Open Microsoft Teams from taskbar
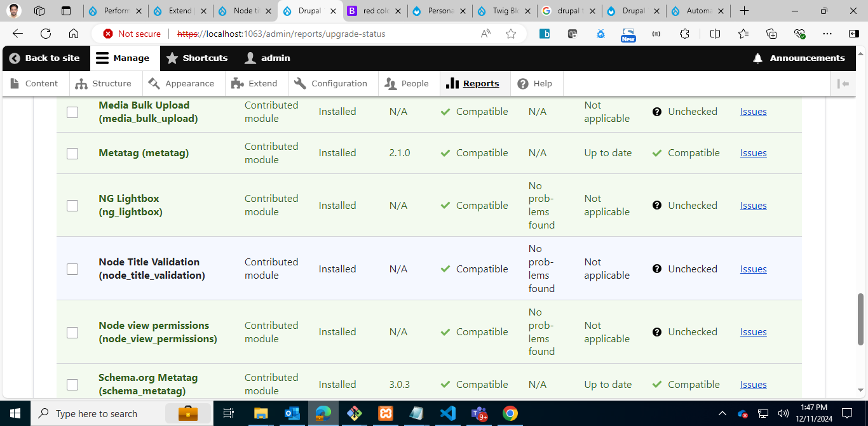This screenshot has height=426, width=868. [x=478, y=413]
